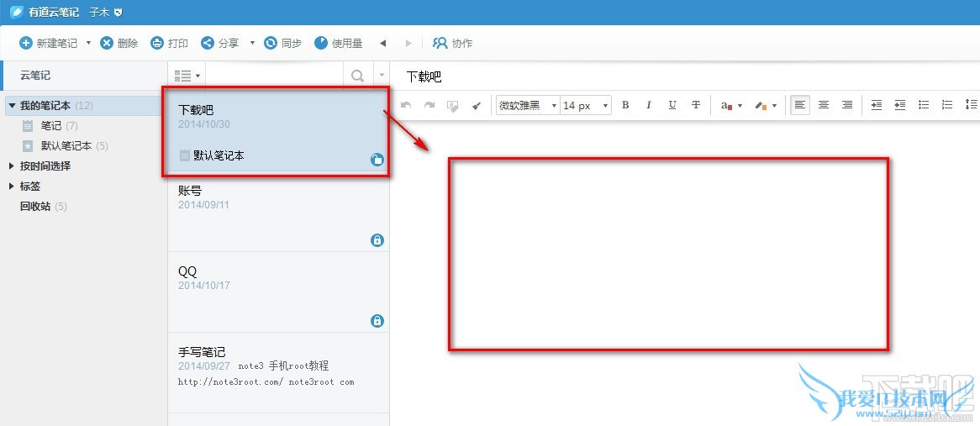This screenshot has height=426, width=980.
Task: Open the 回收站 (recycle bin)
Action: pos(43,206)
